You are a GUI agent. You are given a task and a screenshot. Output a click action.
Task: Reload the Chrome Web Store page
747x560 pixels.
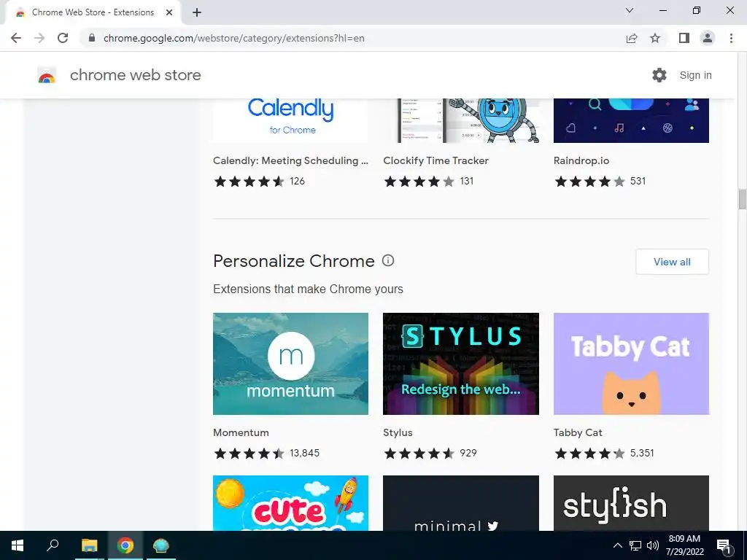[63, 38]
